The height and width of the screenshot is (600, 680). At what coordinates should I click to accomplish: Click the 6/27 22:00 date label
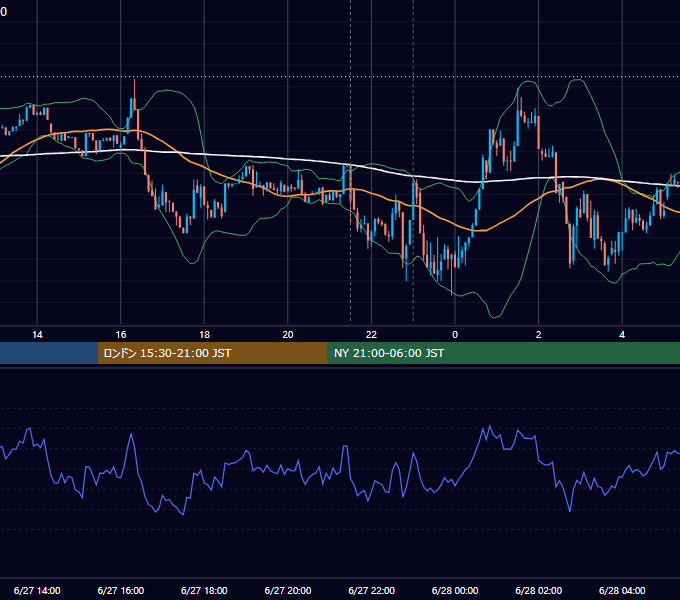pos(372,590)
